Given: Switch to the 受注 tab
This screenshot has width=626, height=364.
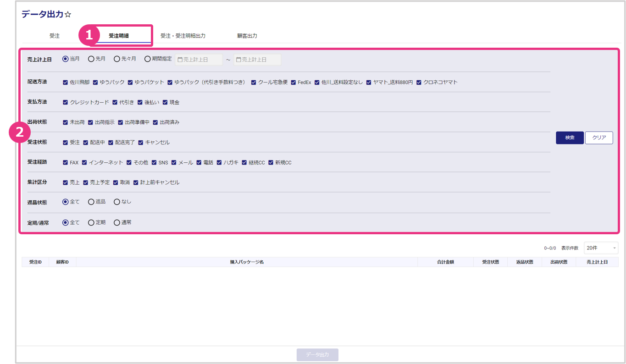Looking at the screenshot, I should [x=55, y=36].
